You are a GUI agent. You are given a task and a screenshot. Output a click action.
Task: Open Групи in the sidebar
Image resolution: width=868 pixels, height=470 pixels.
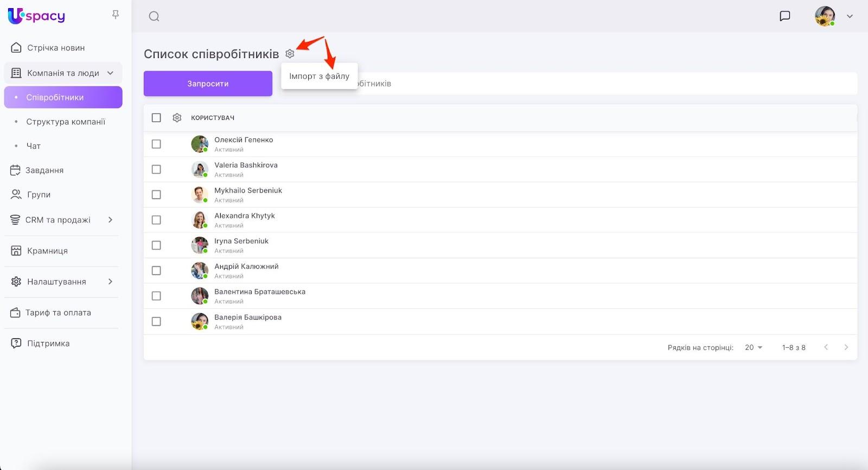39,194
